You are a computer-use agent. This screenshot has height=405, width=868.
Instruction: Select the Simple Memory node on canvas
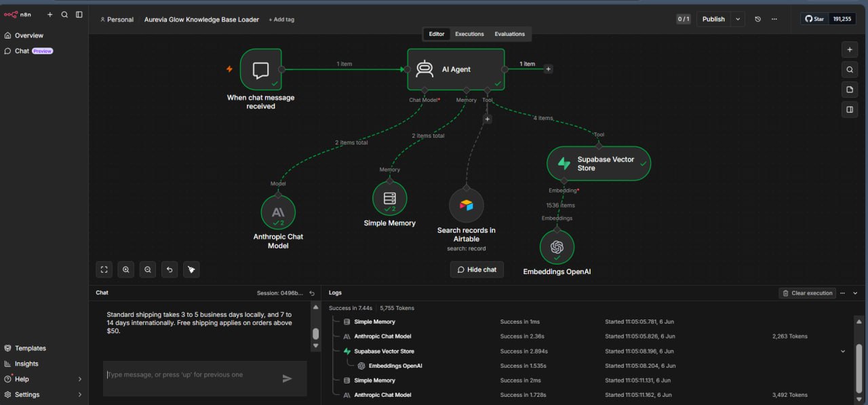pyautogui.click(x=389, y=198)
